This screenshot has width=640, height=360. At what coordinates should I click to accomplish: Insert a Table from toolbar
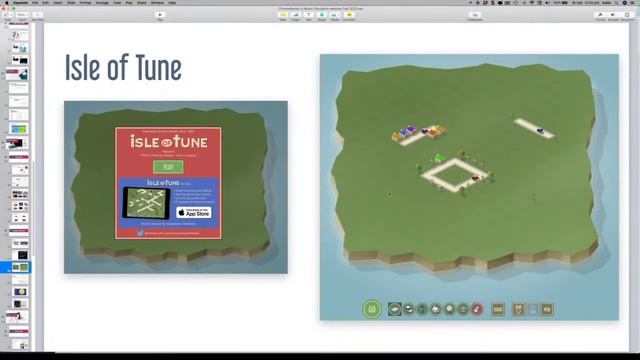(283, 15)
